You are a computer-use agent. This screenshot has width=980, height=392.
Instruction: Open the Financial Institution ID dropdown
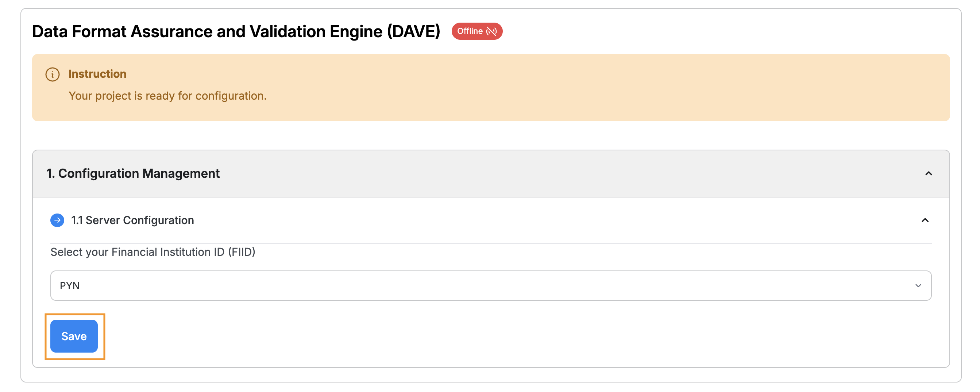coord(490,285)
